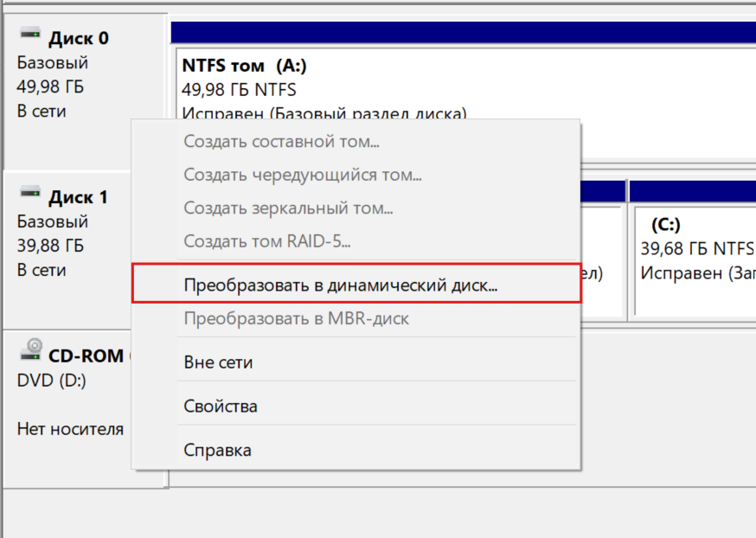Choose 'Вне сети' from context menu
This screenshot has width=756, height=538.
(219, 362)
